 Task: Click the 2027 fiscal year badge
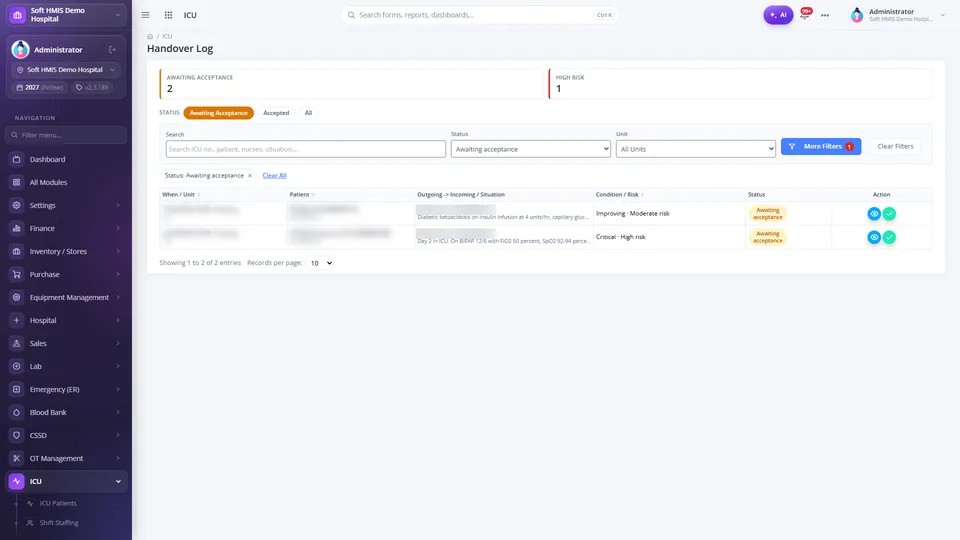point(40,88)
